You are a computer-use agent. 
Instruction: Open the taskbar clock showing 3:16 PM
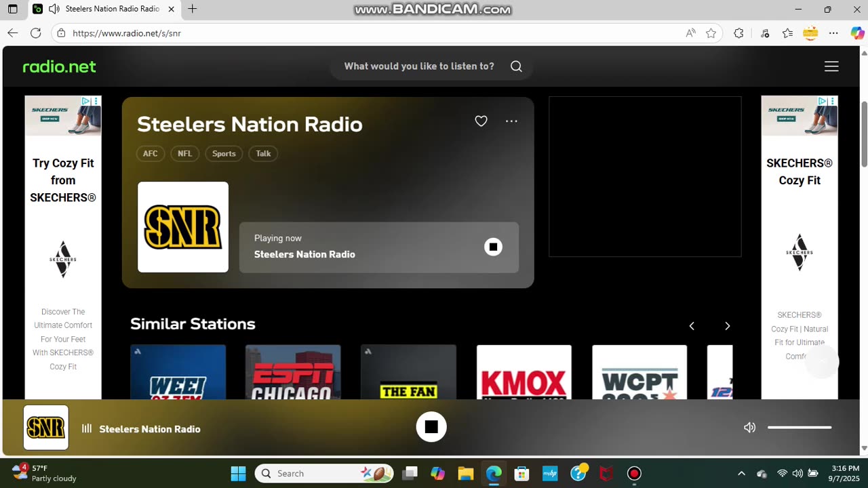coord(845,473)
